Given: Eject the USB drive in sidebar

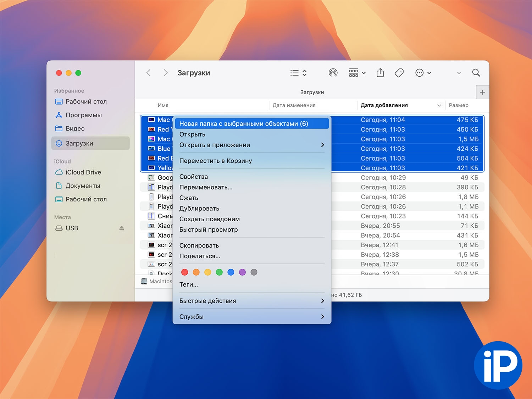Looking at the screenshot, I should (122, 228).
